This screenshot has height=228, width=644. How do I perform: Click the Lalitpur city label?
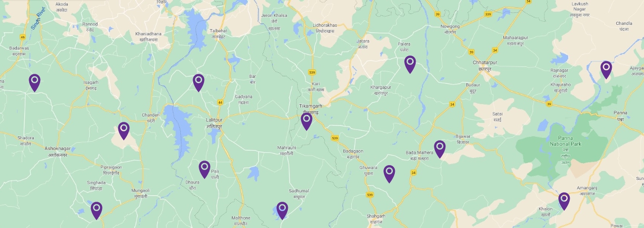(216, 123)
